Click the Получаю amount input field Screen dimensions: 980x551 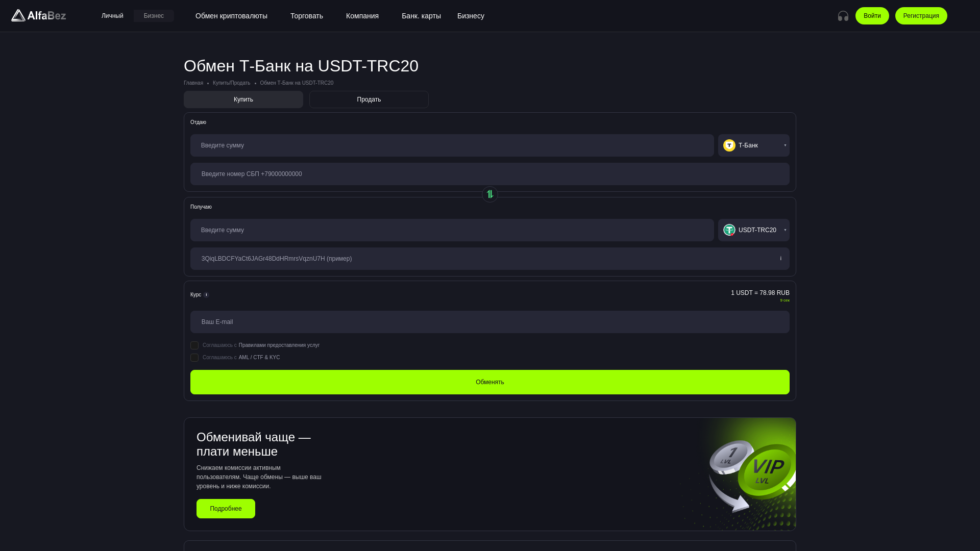pyautogui.click(x=452, y=230)
